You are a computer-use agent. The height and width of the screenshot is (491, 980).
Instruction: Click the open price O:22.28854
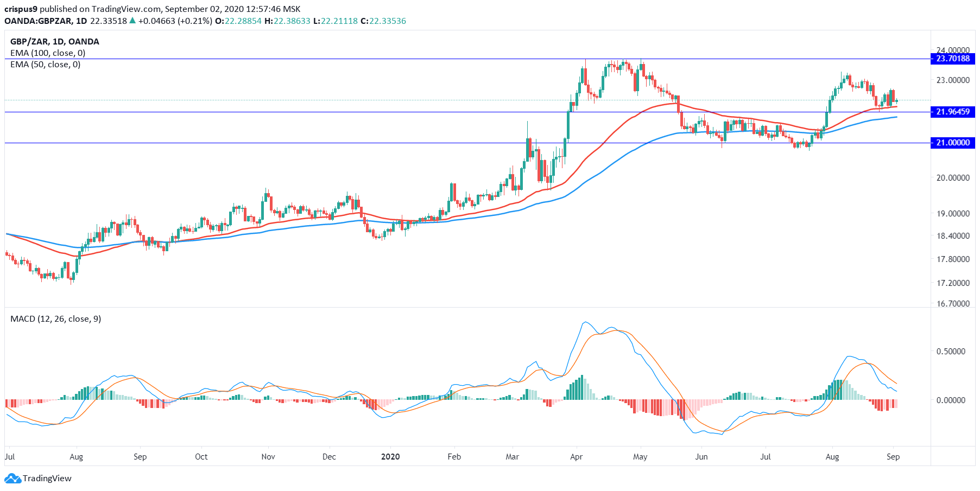[238, 21]
